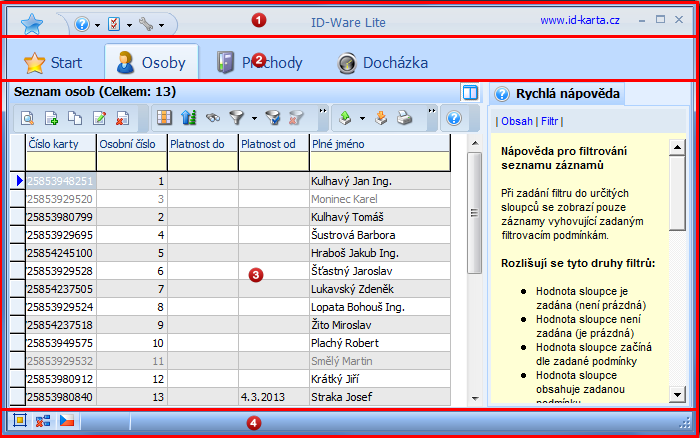Click status bar tree structure icon

tap(43, 421)
